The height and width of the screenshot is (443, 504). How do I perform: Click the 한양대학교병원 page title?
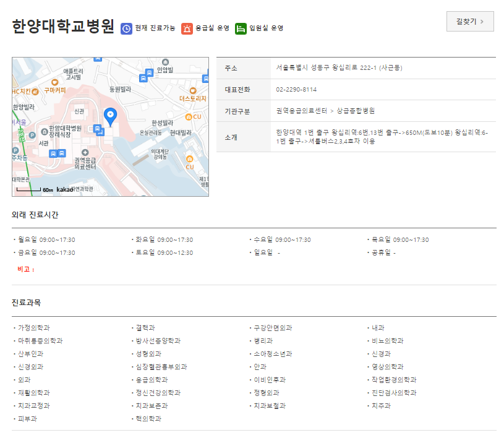coord(63,26)
